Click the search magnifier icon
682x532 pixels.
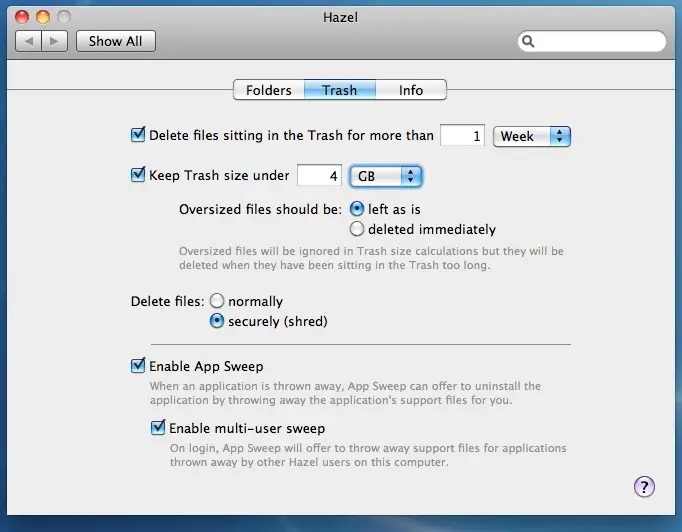[x=528, y=41]
